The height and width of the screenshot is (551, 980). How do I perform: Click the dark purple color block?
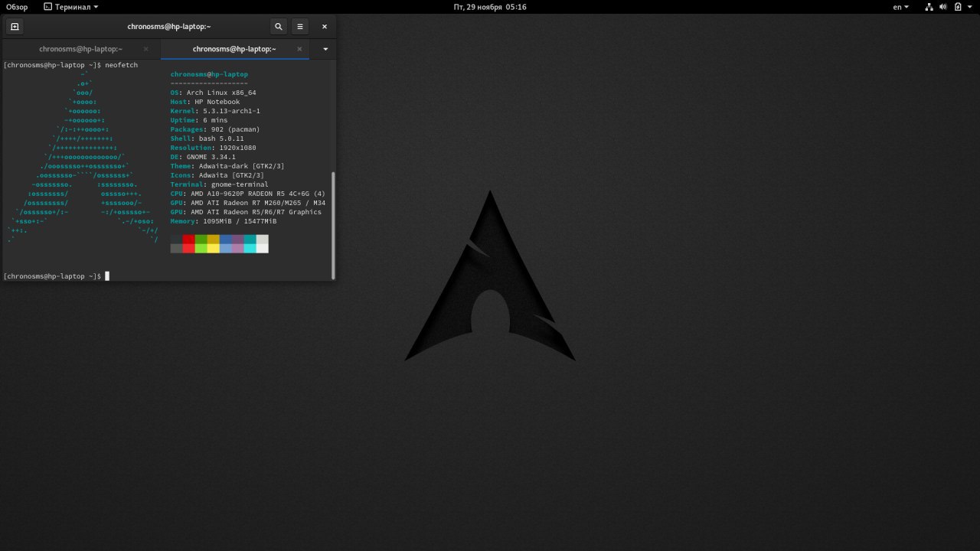coord(238,239)
